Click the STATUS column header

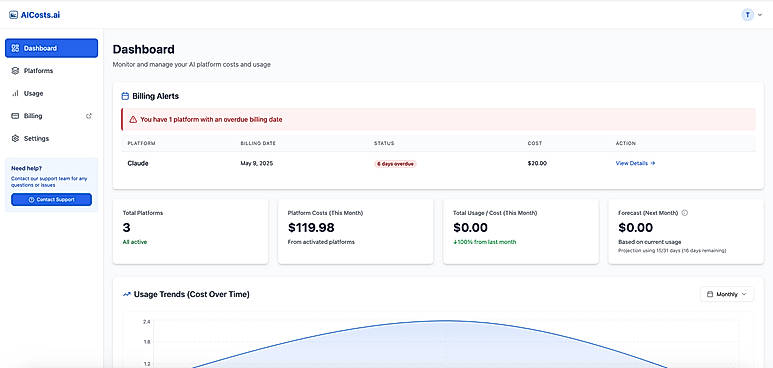pos(384,144)
